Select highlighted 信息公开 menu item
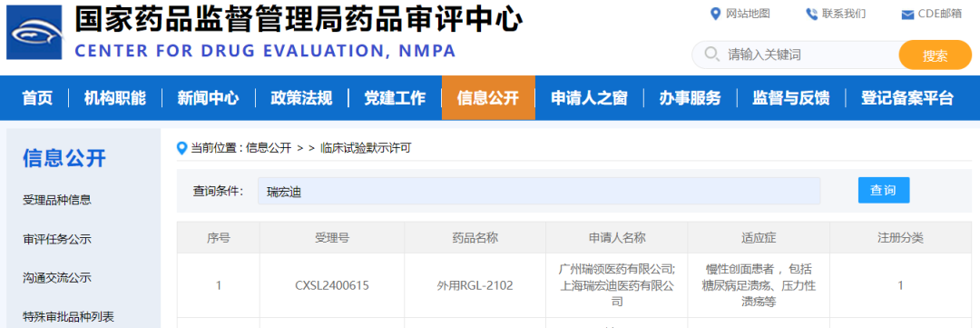The width and height of the screenshot is (980, 328). [x=488, y=98]
